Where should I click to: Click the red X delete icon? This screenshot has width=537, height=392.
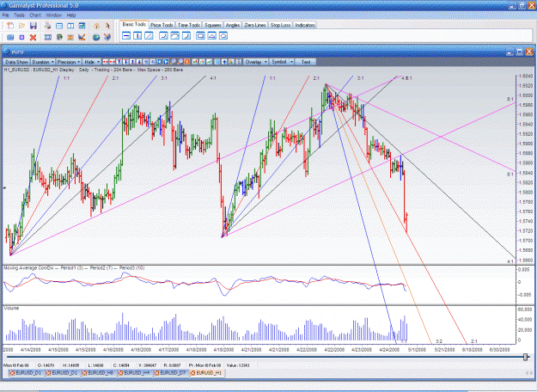33,37
